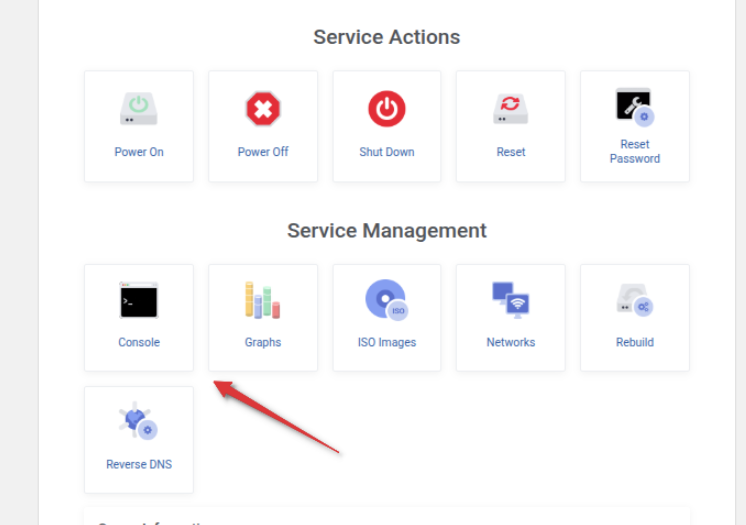
Task: Open the ISO Images disc icon
Action: point(387,300)
